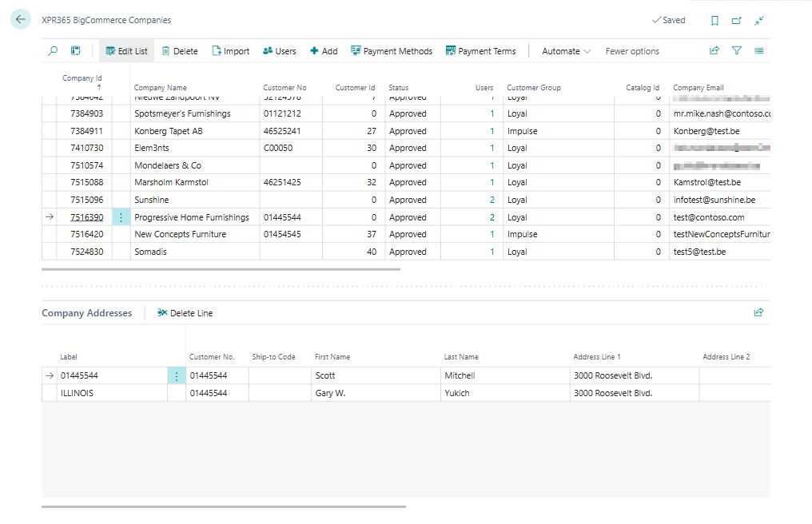Viewport: 812px width, 524px height.
Task: Import companies from BigCommerce
Action: (x=231, y=51)
